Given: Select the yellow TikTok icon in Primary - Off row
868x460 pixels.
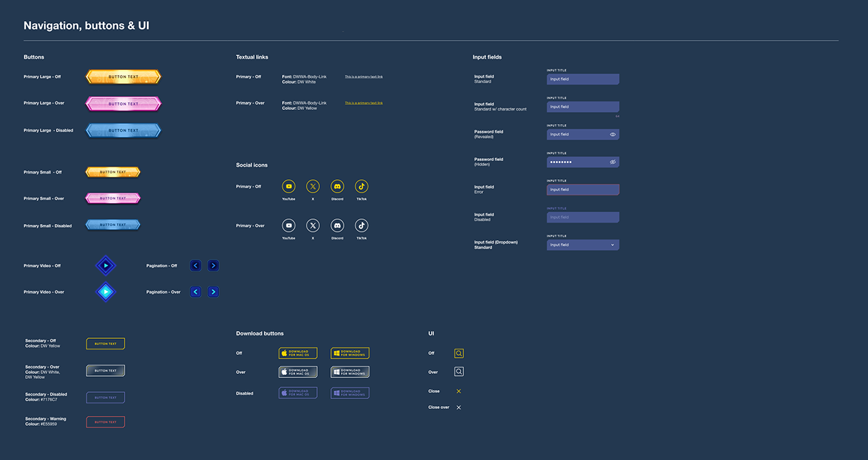Looking at the screenshot, I should coord(361,186).
